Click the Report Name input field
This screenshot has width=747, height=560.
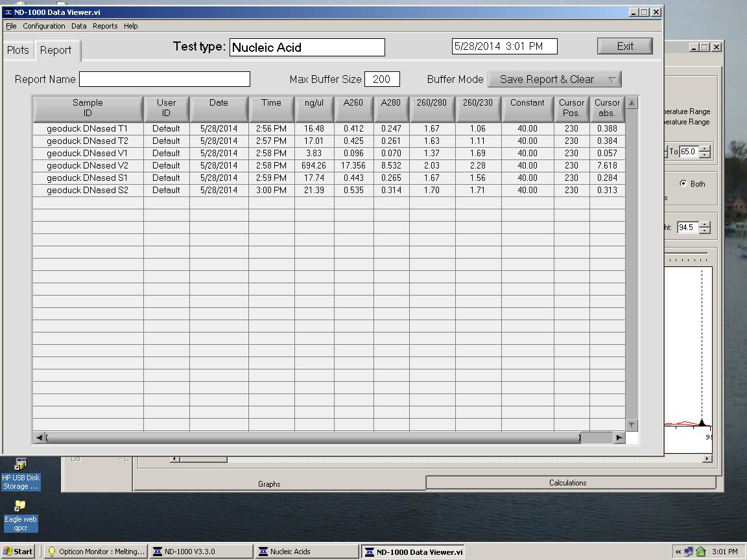[164, 79]
